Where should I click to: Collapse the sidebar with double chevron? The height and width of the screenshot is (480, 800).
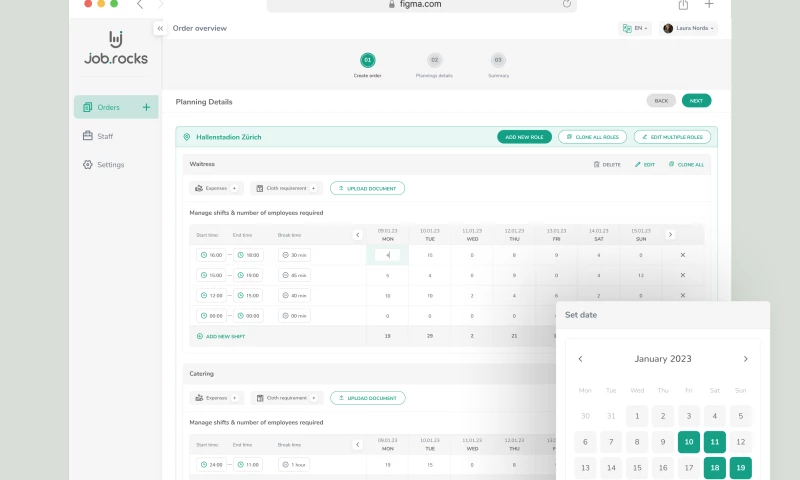(160, 29)
